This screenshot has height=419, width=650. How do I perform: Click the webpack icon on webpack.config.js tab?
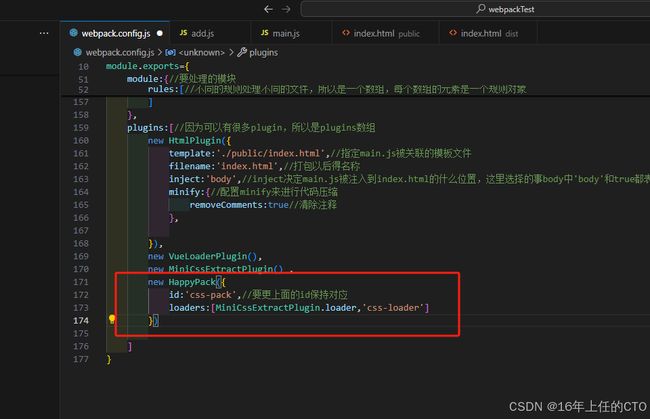click(73, 33)
